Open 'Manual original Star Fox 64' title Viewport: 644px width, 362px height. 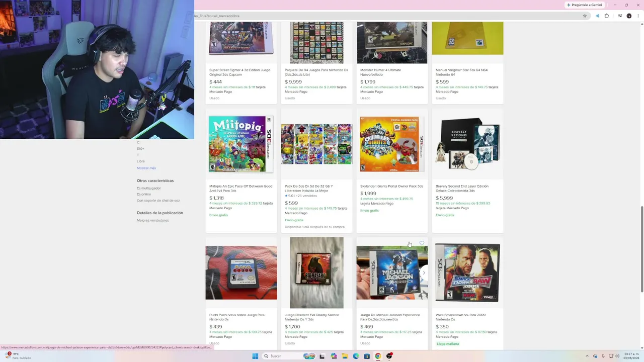pos(461,72)
